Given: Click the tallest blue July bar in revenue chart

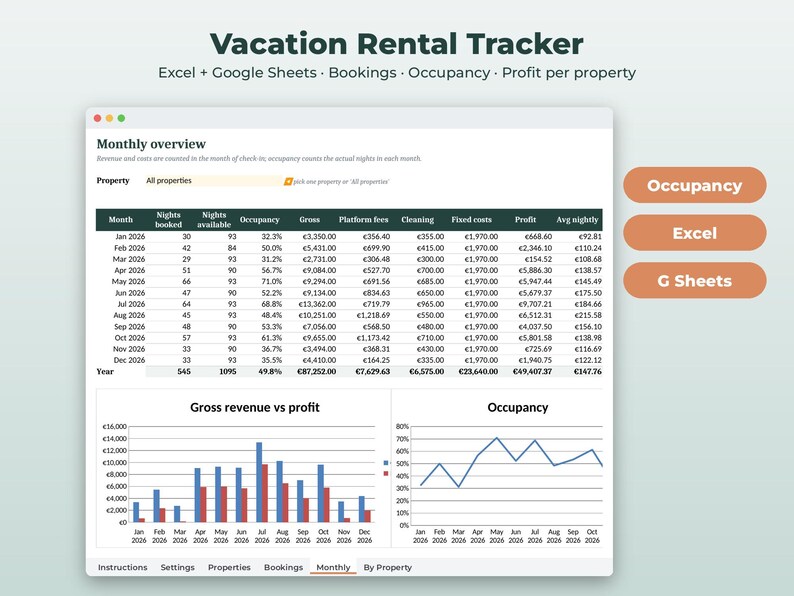Looking at the screenshot, I should (259, 482).
